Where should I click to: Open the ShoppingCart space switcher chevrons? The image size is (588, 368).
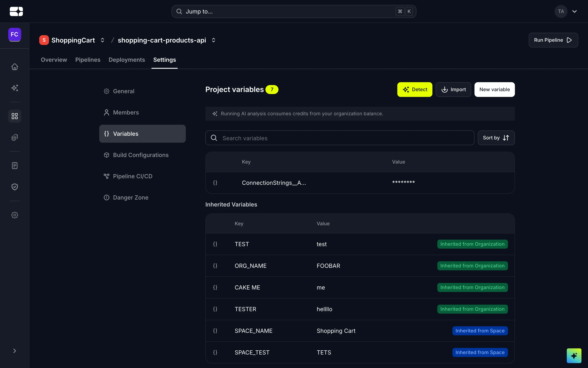point(102,40)
